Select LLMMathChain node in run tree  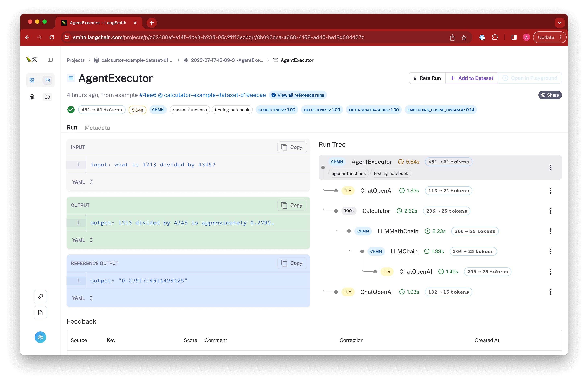(398, 231)
